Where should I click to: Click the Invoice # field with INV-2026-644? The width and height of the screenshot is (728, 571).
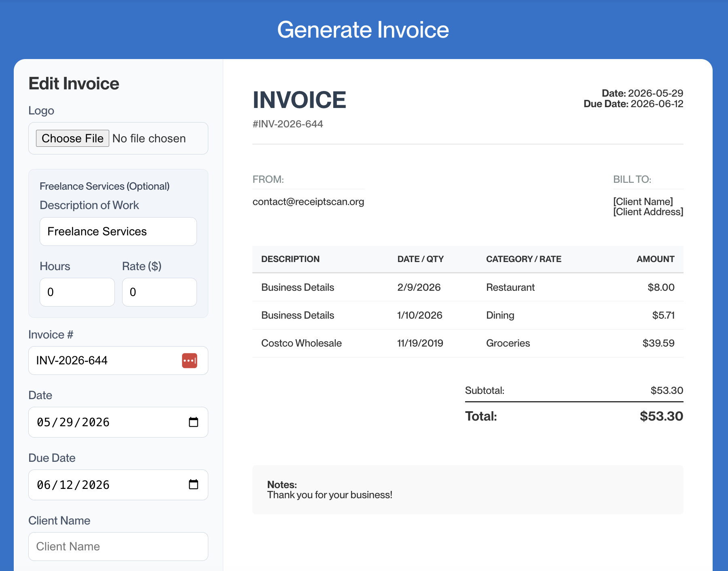coord(118,360)
